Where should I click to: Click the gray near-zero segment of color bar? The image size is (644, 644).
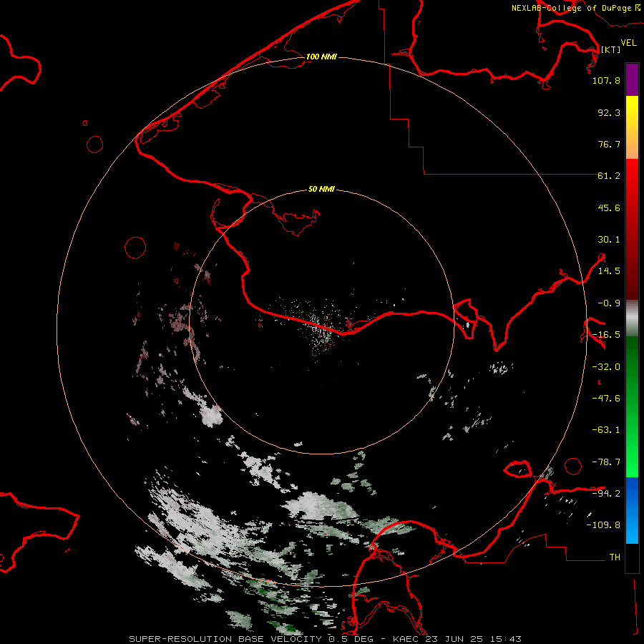pos(632,318)
